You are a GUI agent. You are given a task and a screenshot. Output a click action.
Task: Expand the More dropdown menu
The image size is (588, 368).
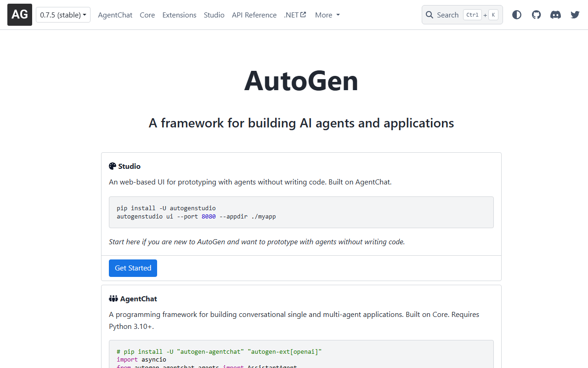[327, 15]
